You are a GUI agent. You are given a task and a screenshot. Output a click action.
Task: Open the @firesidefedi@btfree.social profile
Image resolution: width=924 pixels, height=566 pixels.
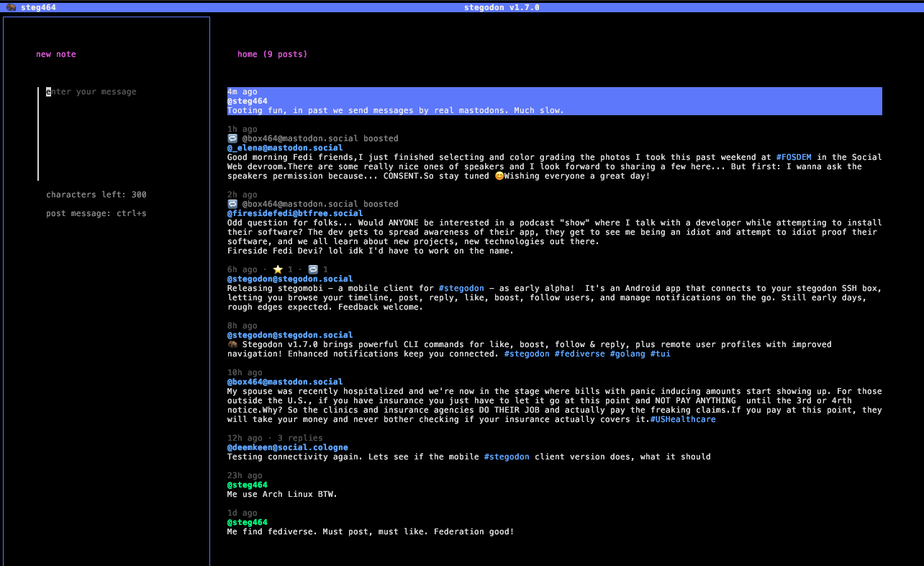[x=295, y=213]
